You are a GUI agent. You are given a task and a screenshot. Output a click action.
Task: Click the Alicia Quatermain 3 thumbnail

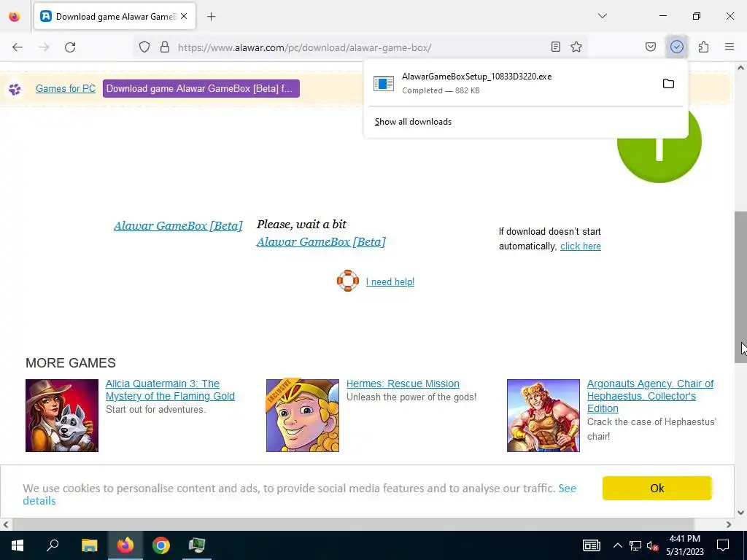coord(62,416)
